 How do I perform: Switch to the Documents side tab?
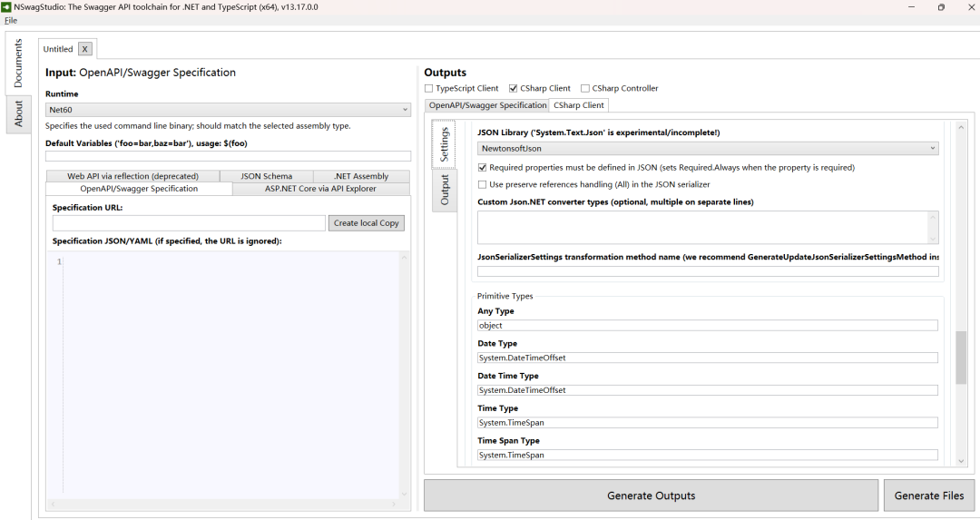[18, 63]
